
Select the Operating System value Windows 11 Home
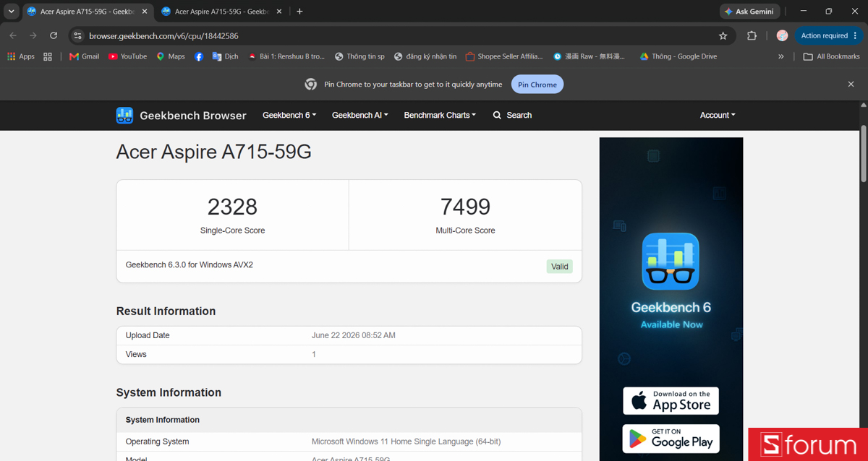tap(406, 441)
